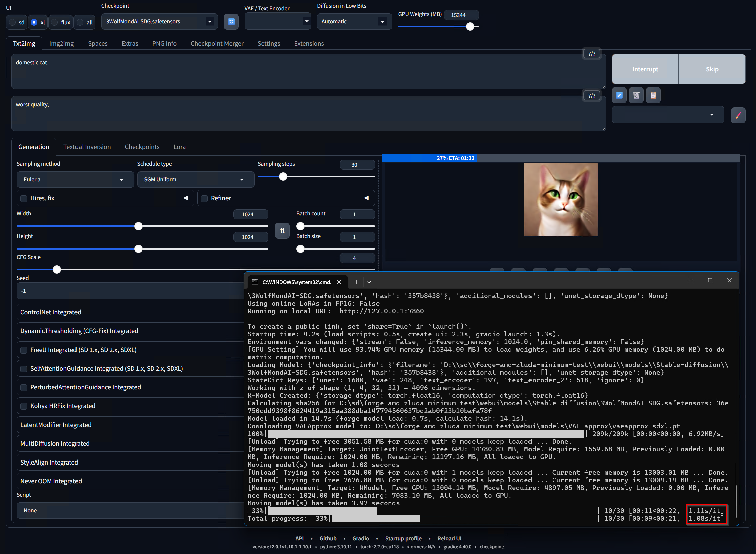Expand the Hires. fix section arrow
756x554 pixels.
pyautogui.click(x=185, y=198)
